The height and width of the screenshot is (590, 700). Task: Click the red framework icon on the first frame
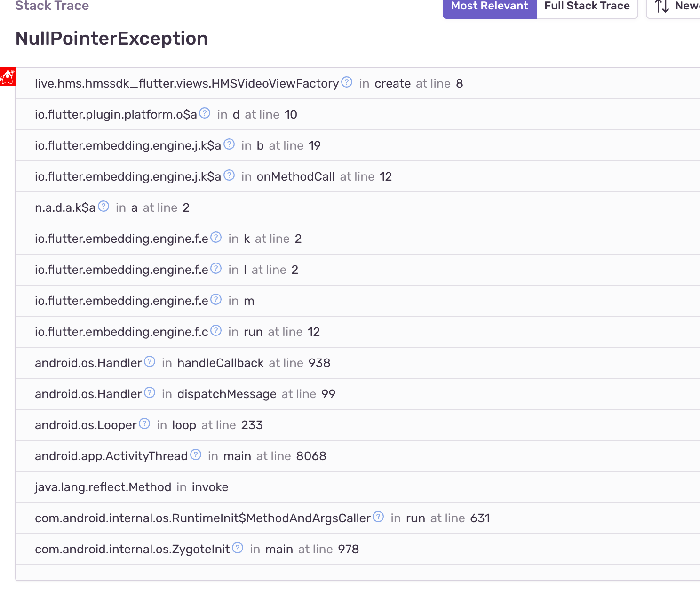[x=8, y=76]
